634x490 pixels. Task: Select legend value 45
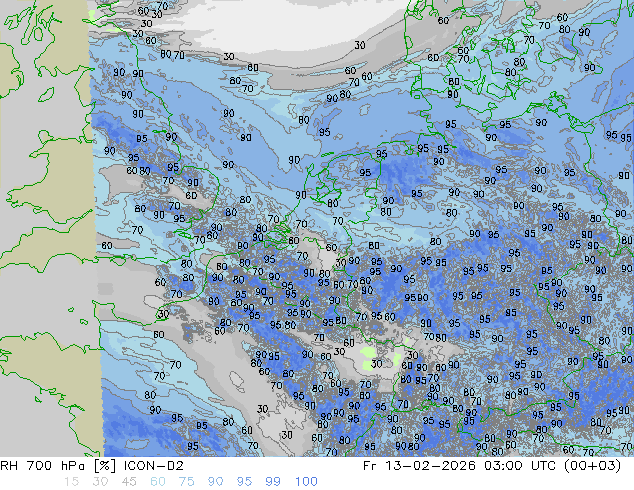[129, 482]
